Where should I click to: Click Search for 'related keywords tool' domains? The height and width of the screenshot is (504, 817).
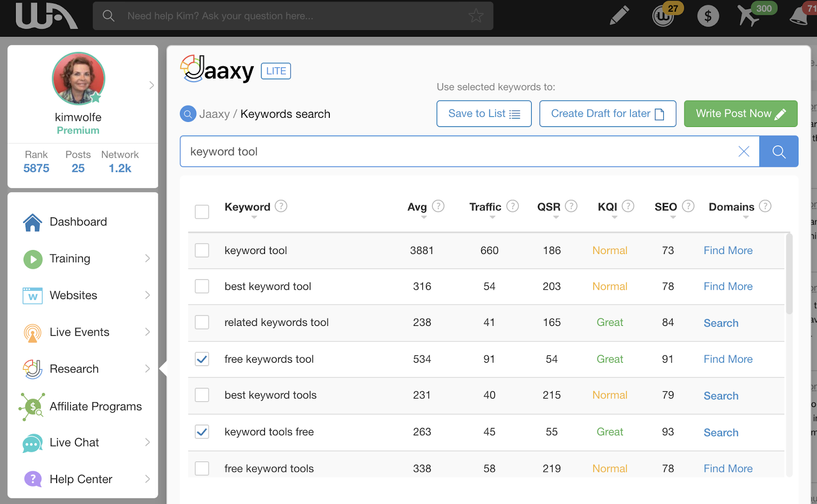(721, 323)
